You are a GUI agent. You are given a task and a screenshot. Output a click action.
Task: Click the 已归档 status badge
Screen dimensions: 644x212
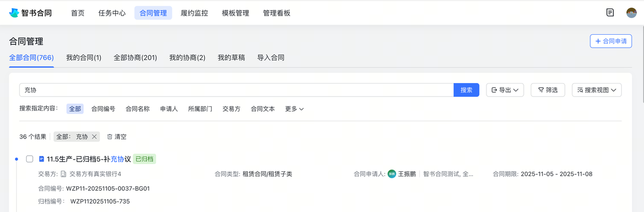(145, 159)
